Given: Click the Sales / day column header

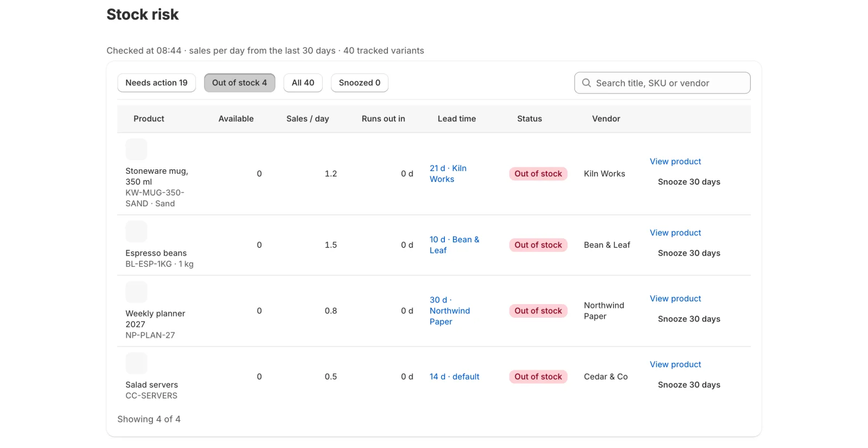Looking at the screenshot, I should tap(308, 118).
